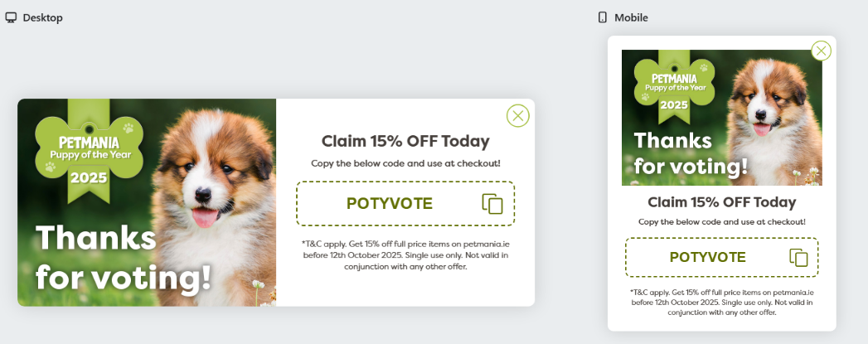This screenshot has height=344, width=868.
Task: Close the desktop popup with the X icon
Action: tap(517, 115)
